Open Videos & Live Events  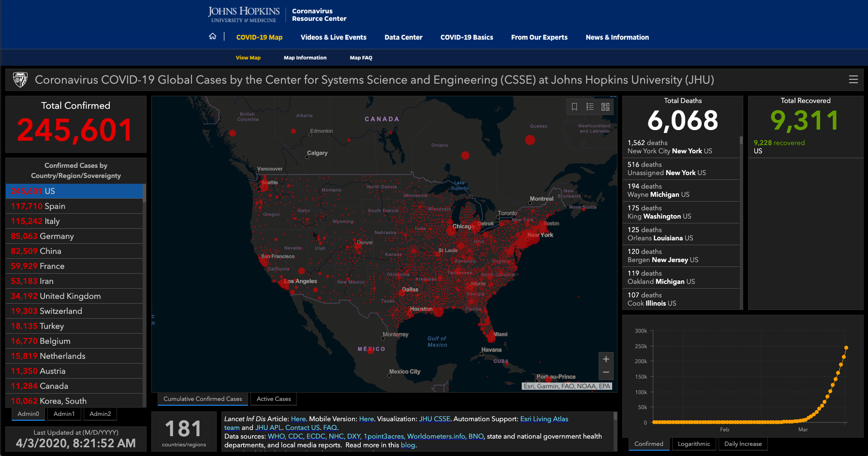pyautogui.click(x=333, y=37)
